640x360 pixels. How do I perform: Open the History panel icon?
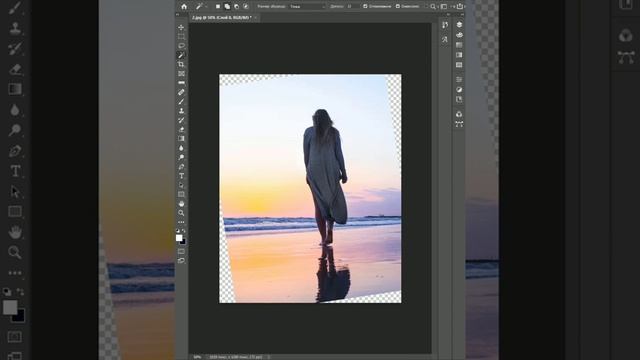445,25
